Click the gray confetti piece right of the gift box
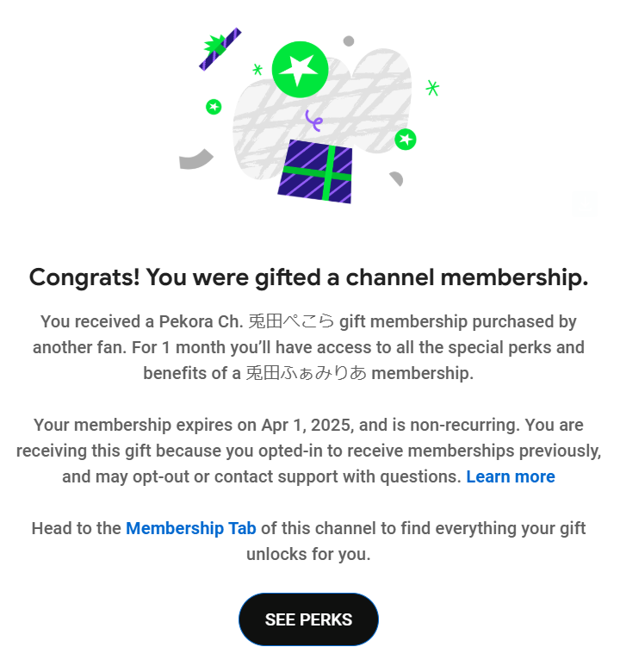 click(x=396, y=178)
